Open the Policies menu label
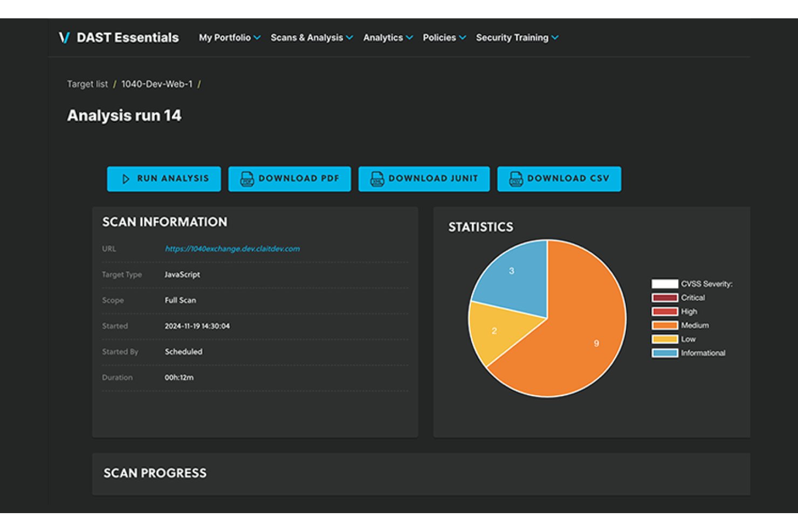 [439, 38]
